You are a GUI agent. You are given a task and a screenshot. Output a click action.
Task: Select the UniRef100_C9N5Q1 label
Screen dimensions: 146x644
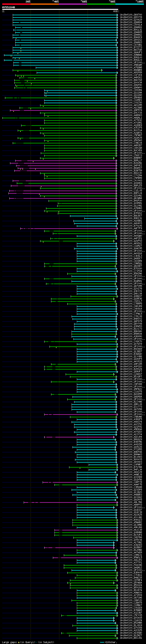click(x=131, y=263)
